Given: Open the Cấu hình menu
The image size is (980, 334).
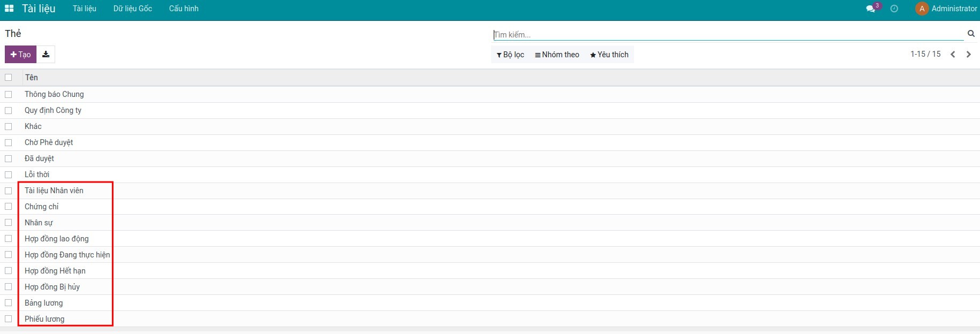Looking at the screenshot, I should pos(184,9).
